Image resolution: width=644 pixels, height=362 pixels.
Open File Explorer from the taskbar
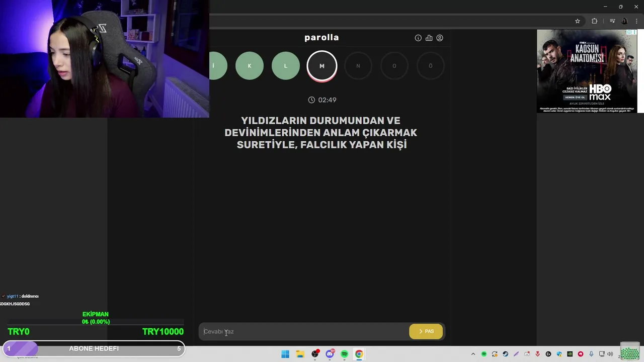(300, 354)
